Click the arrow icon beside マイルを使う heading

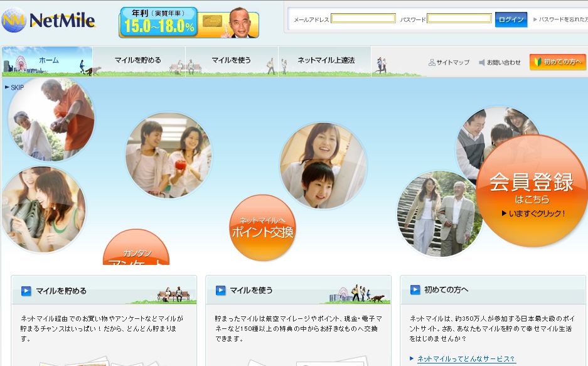pos(220,290)
